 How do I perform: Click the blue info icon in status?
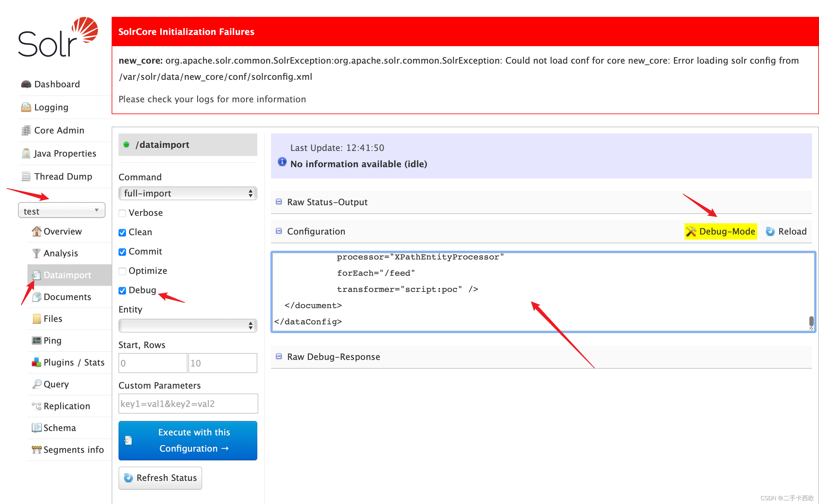(x=282, y=162)
